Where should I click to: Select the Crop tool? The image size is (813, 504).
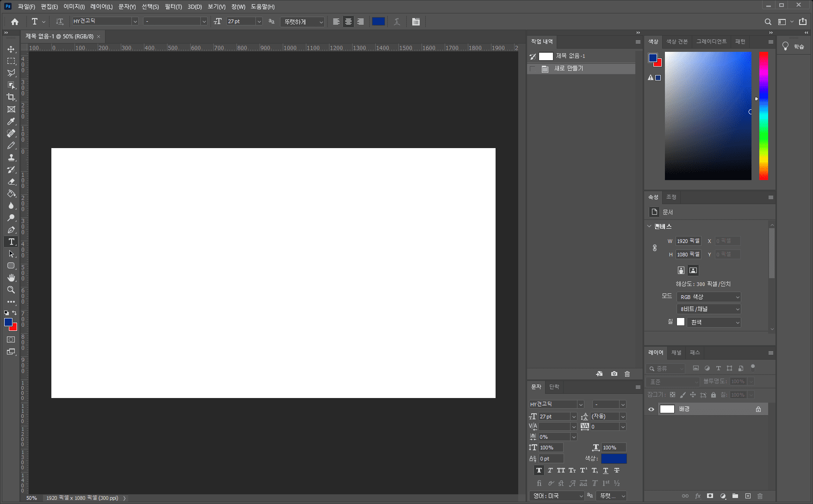tap(11, 97)
